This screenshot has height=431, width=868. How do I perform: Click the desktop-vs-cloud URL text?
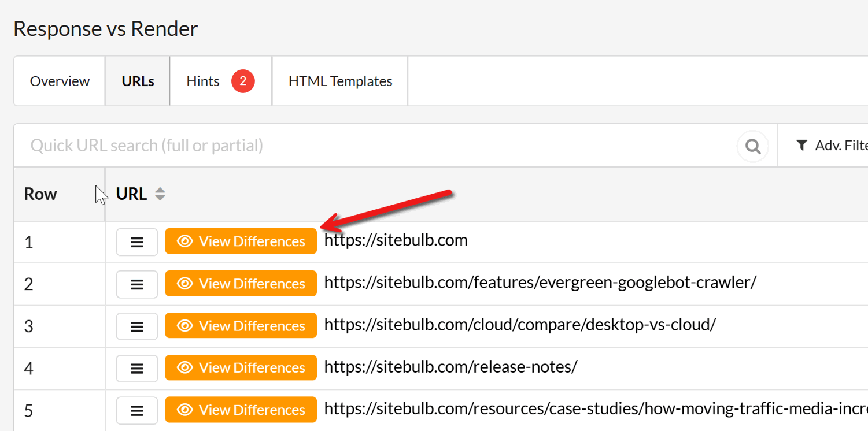[520, 325]
